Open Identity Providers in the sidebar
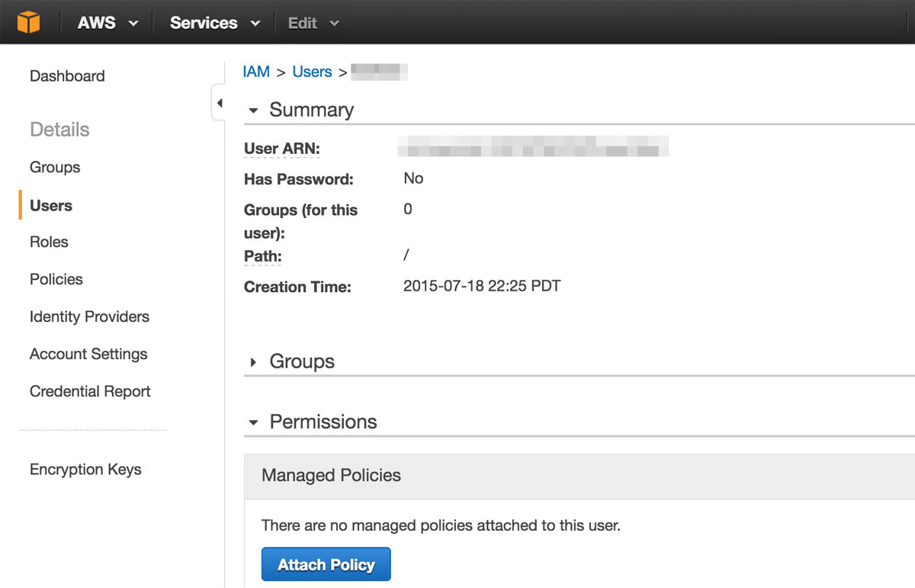 coord(89,317)
